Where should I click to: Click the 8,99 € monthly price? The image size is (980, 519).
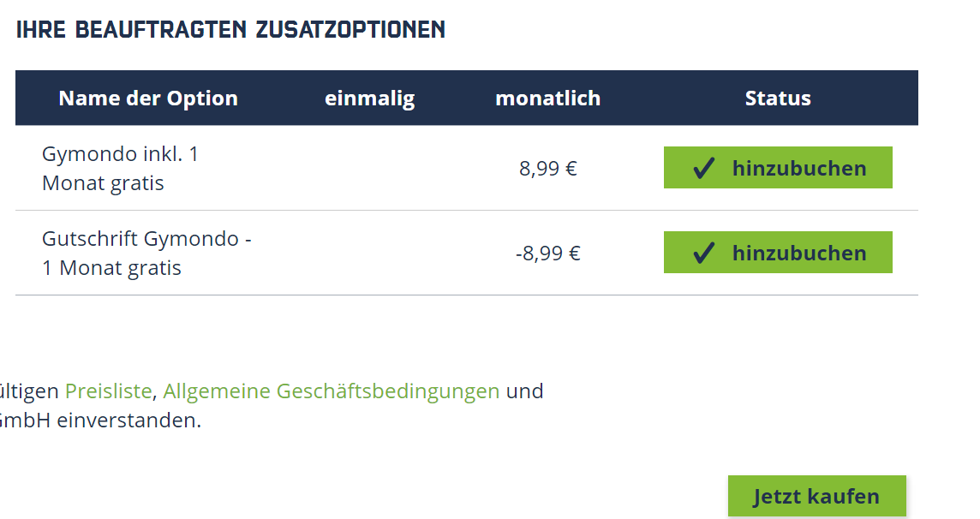[x=548, y=169]
